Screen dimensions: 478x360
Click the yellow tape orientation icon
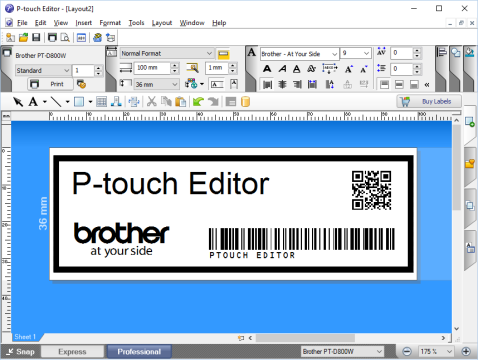(223, 54)
